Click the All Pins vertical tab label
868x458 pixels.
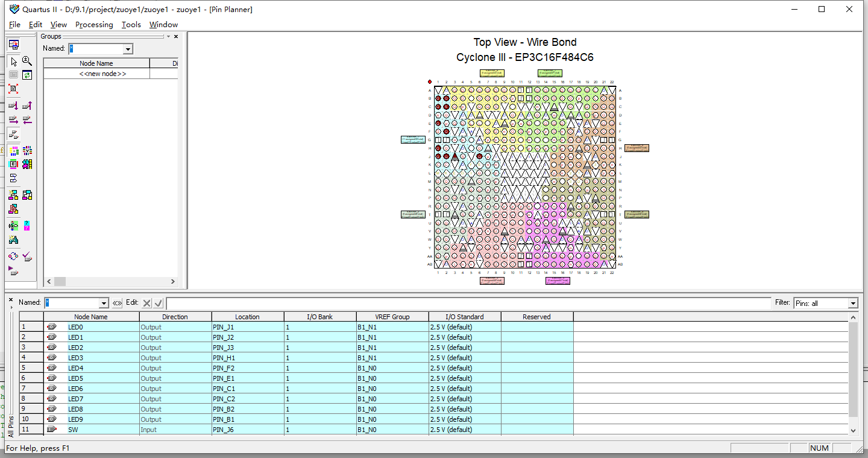[11, 426]
